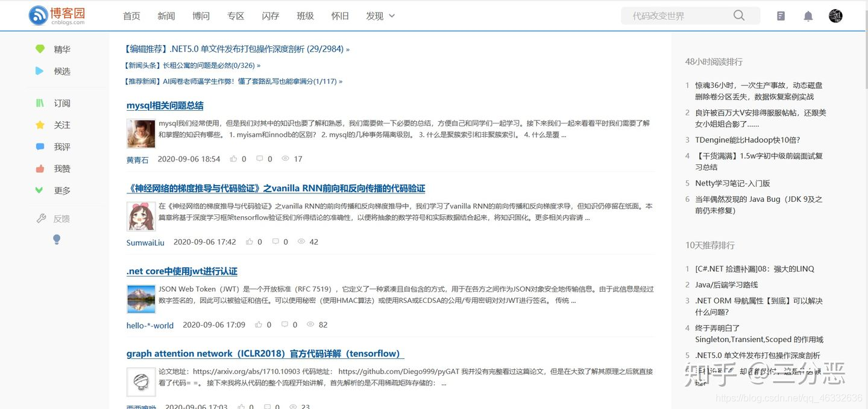
Task: Like the .net core jwt post
Action: click(x=259, y=325)
